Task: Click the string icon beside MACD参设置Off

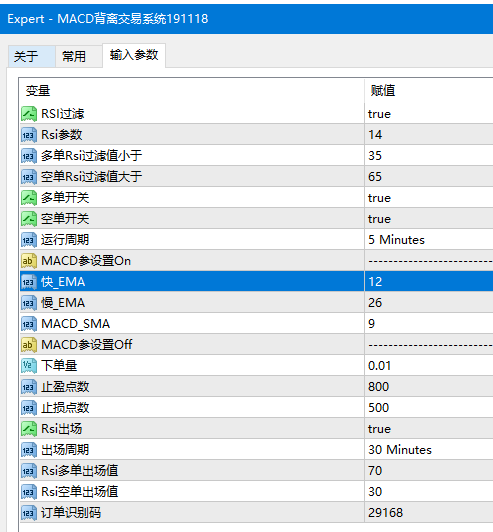Action: [x=29, y=345]
